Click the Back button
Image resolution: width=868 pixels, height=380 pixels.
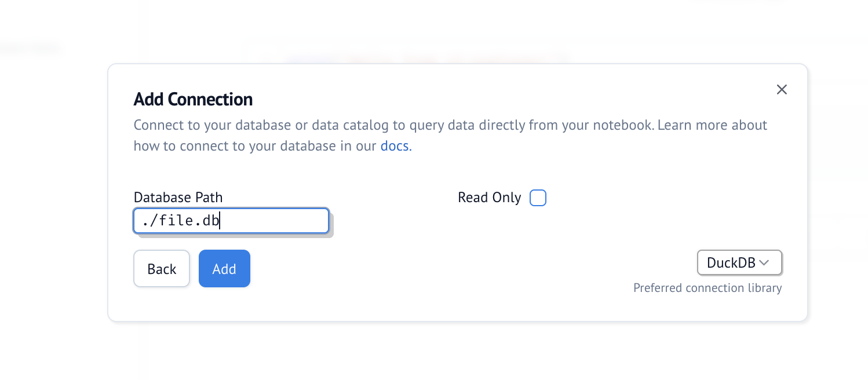coord(162,269)
